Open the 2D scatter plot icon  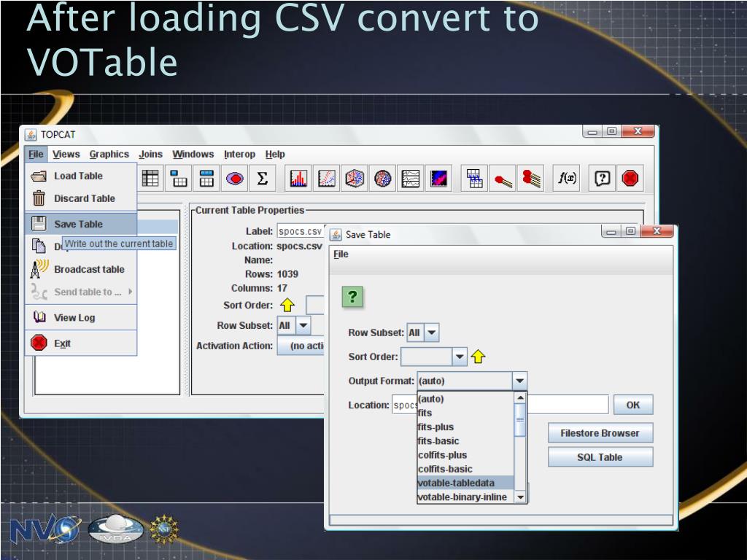coord(326,179)
